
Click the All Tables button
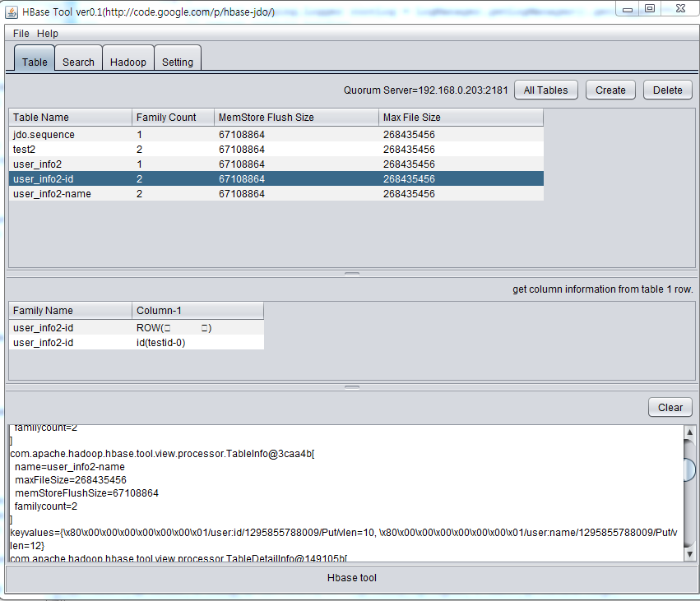coord(546,90)
